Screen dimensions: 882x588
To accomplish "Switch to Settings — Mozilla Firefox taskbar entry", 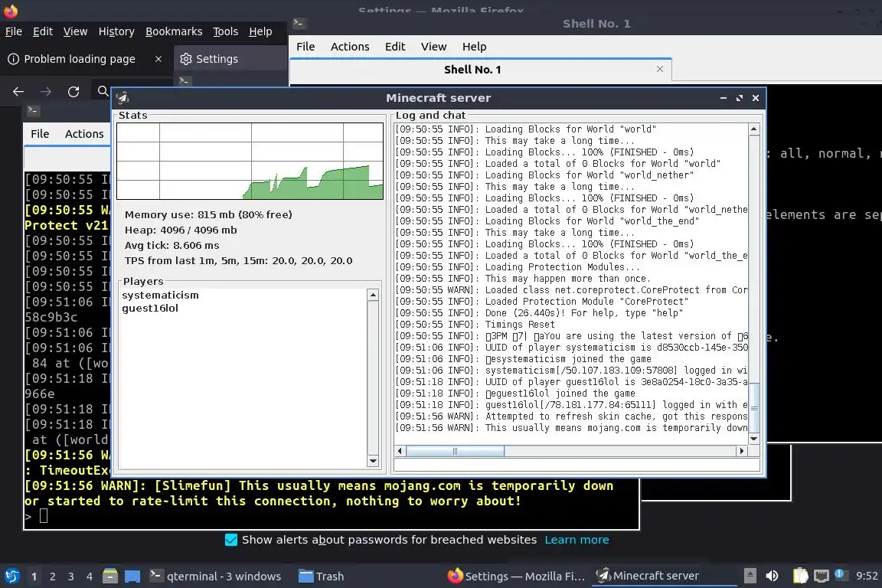I will click(x=516, y=577).
